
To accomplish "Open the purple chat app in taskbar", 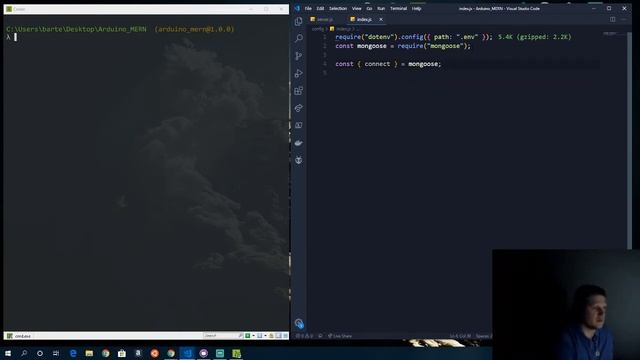I will (203, 353).
